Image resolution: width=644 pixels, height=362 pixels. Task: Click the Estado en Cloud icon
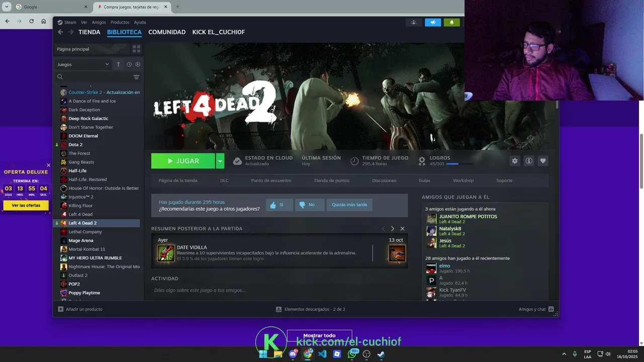pos(237,161)
